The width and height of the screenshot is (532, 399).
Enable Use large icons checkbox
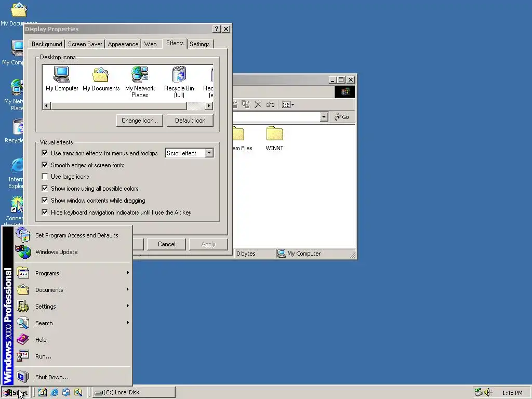click(x=45, y=177)
